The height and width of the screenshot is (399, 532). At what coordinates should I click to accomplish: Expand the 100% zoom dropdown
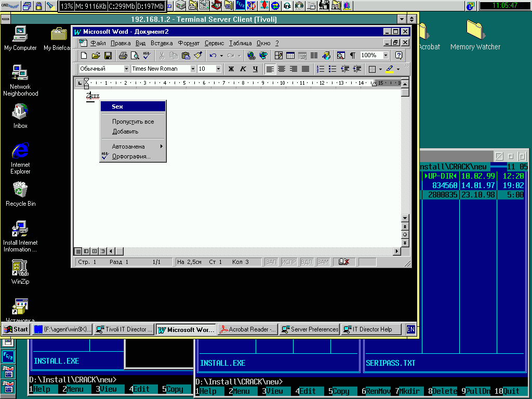pos(386,55)
